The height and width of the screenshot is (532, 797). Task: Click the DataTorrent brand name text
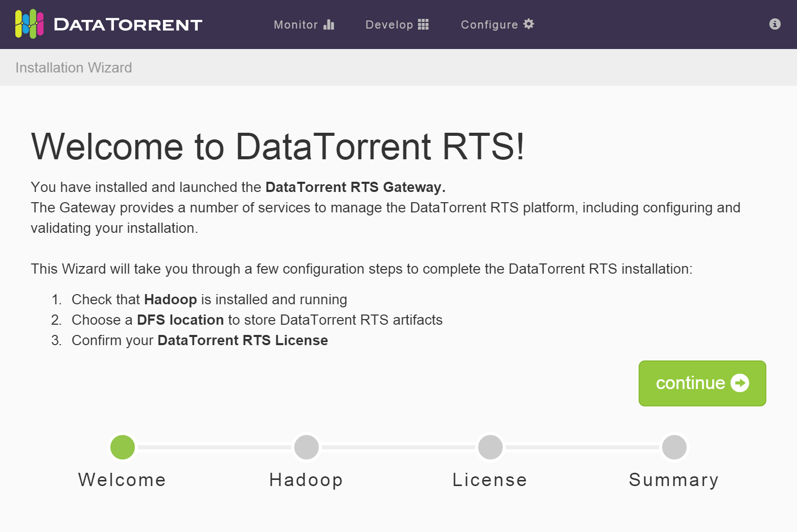point(128,25)
